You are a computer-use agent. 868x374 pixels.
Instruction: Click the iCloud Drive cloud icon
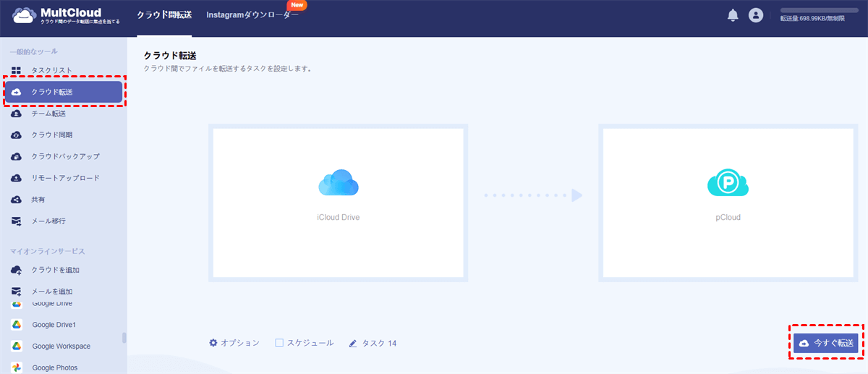tap(339, 183)
